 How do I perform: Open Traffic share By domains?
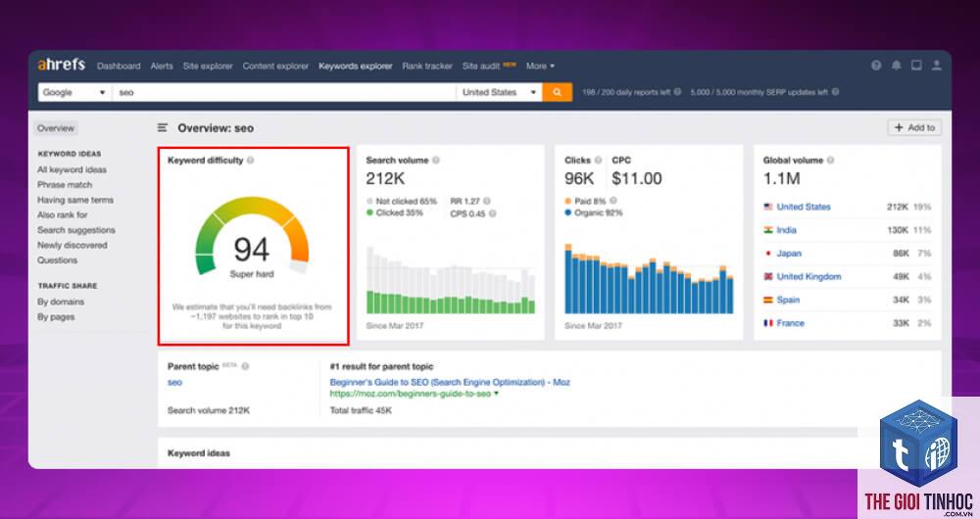[x=61, y=302]
